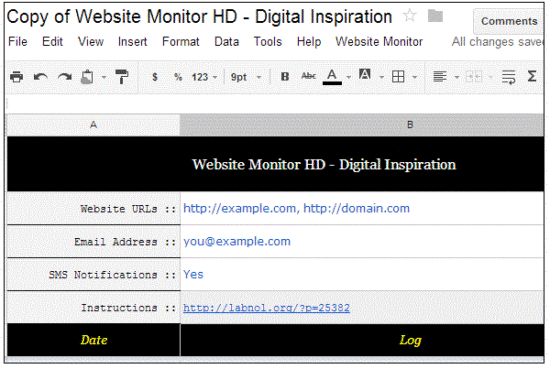Open the Help menu

click(x=309, y=42)
